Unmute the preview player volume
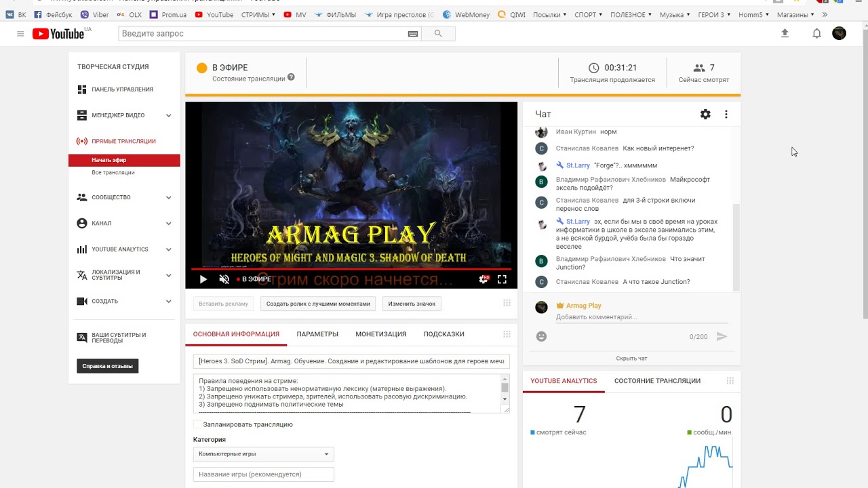The image size is (868, 488). click(224, 279)
